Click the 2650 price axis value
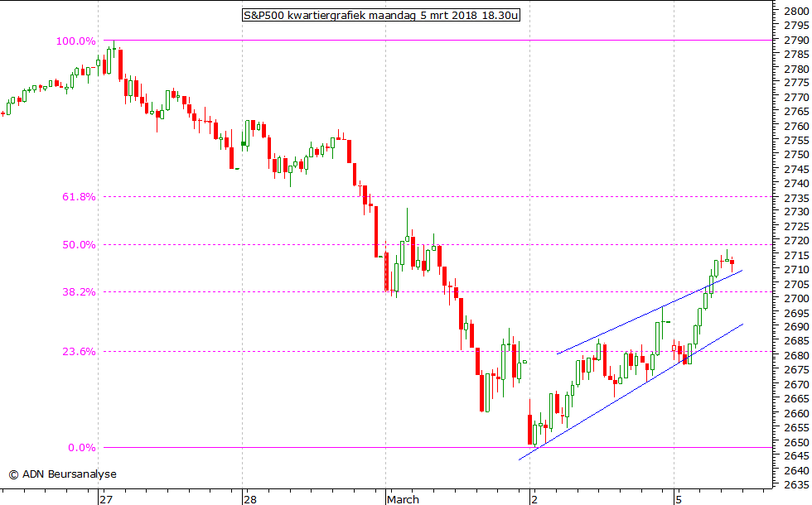This screenshot has height=505, width=812. pos(797,442)
